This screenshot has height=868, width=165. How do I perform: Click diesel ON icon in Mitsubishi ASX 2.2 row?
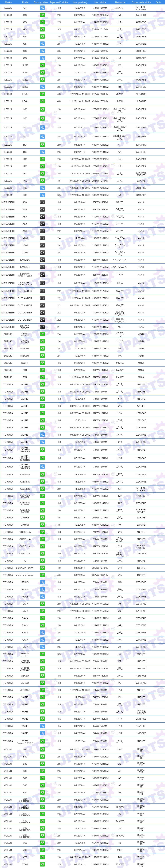(x=42, y=231)
